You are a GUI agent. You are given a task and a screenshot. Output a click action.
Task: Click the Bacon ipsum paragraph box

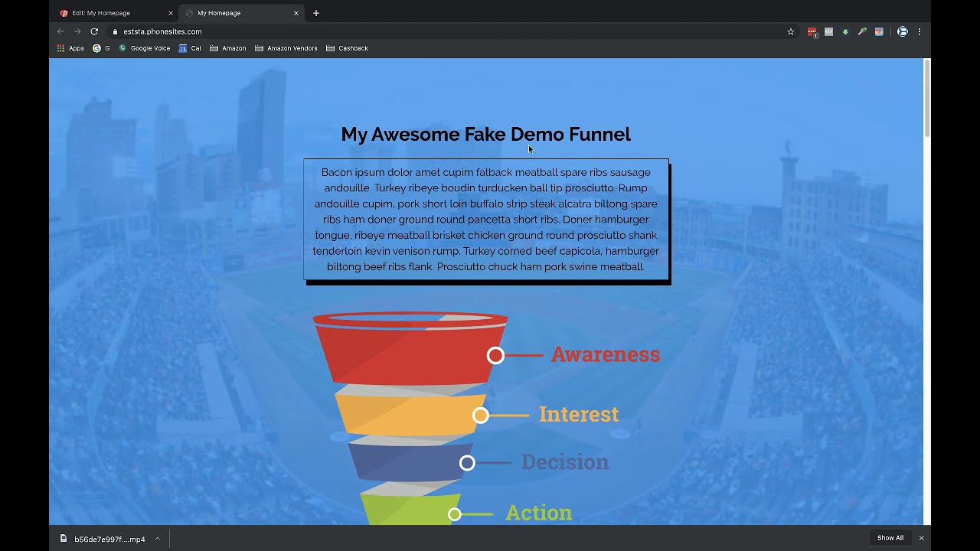(486, 220)
